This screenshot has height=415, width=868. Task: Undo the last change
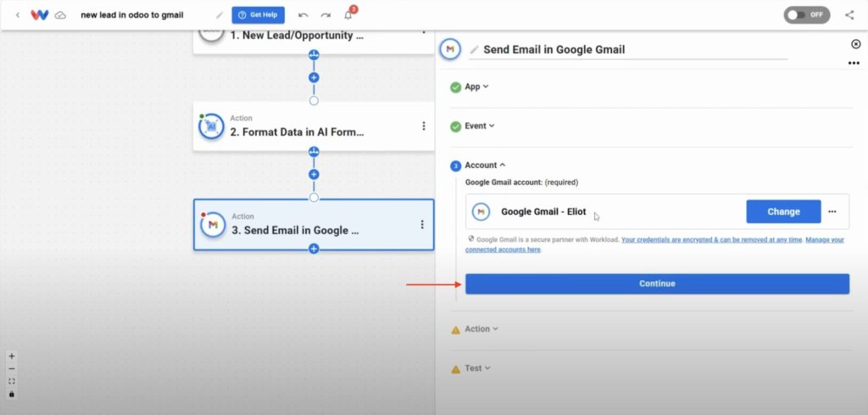303,15
